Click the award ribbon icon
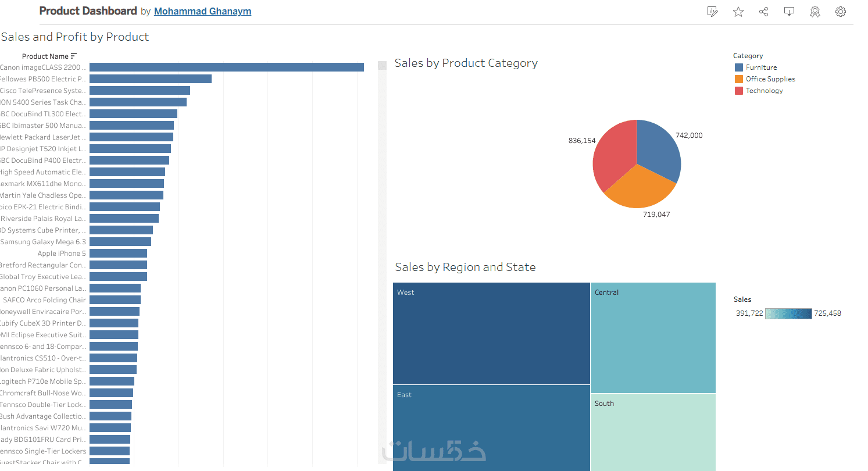868x471 pixels. point(815,12)
